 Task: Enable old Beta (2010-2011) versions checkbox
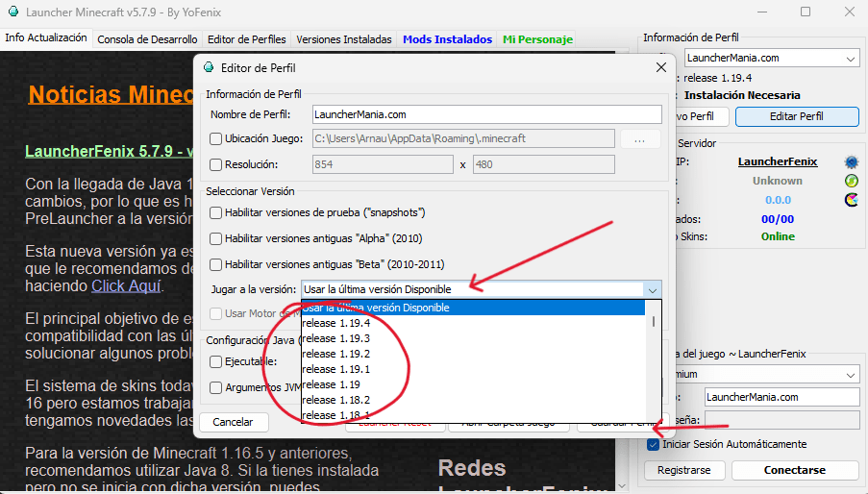tap(216, 264)
